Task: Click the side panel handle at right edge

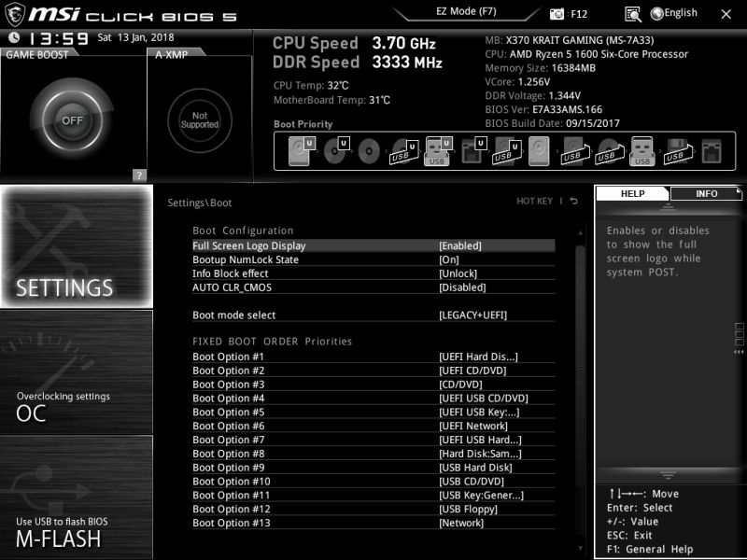Action: [x=739, y=338]
